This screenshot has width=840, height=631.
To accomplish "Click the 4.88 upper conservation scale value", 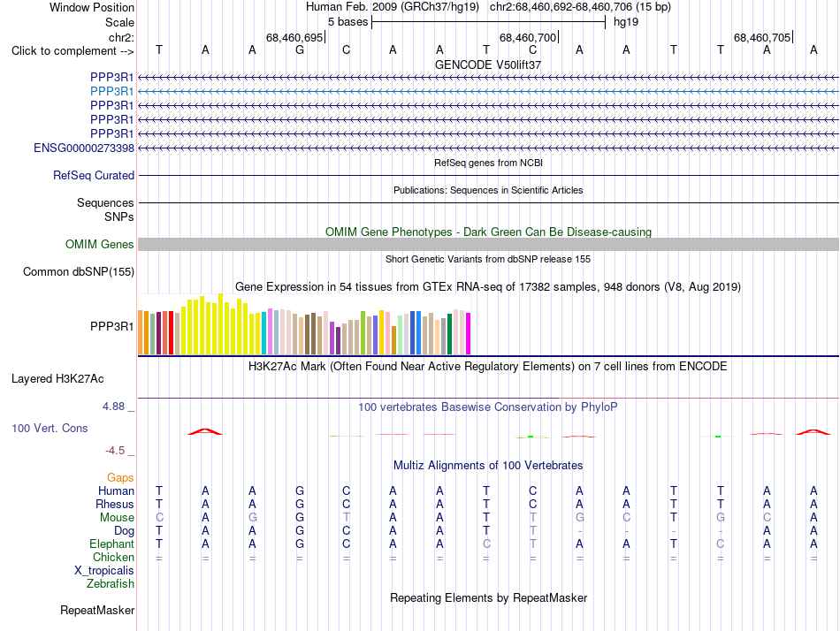I will tap(113, 407).
